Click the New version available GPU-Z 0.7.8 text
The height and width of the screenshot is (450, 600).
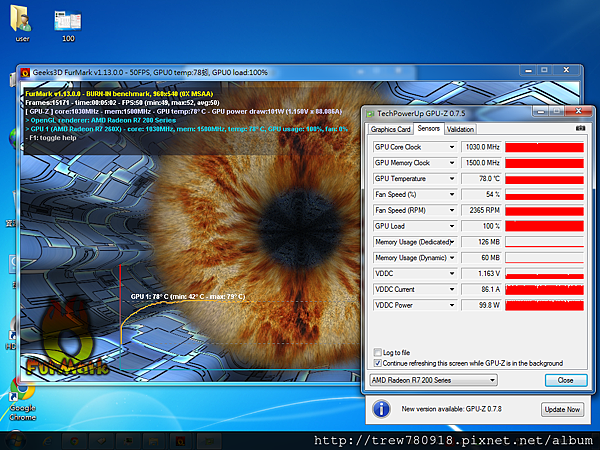click(x=451, y=409)
